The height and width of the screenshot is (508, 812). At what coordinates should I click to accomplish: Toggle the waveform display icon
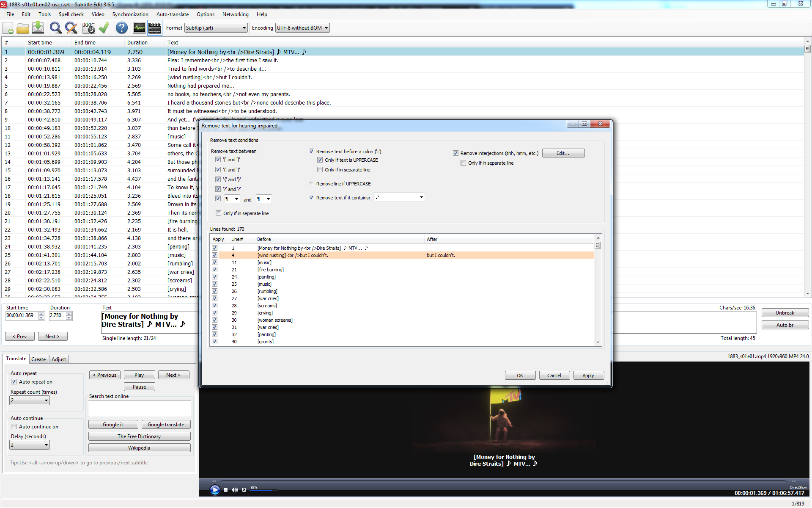(x=139, y=28)
